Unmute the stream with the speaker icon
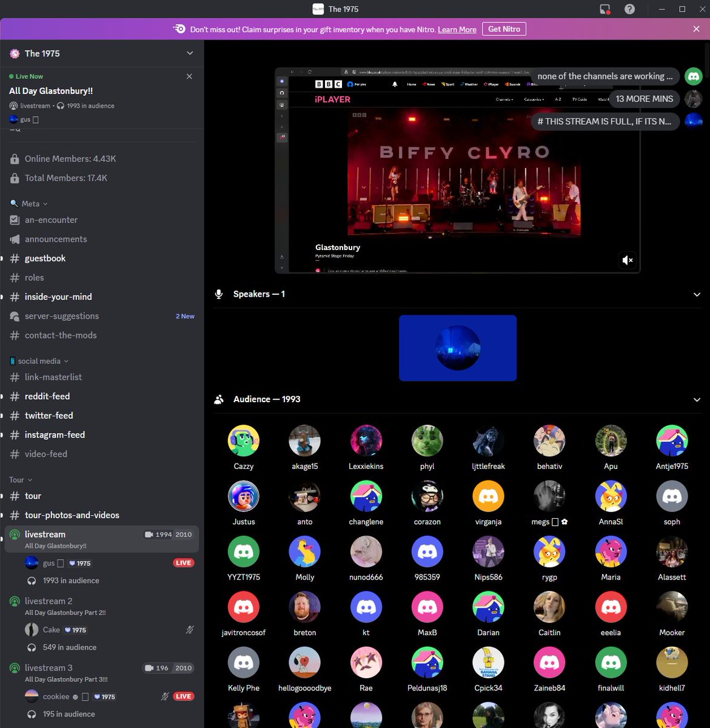 click(628, 260)
